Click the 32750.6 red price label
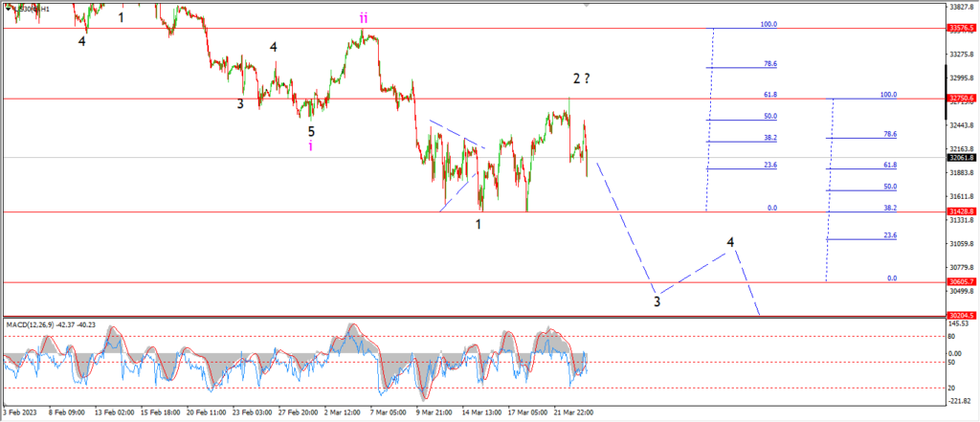980x422 pixels. pos(963,99)
